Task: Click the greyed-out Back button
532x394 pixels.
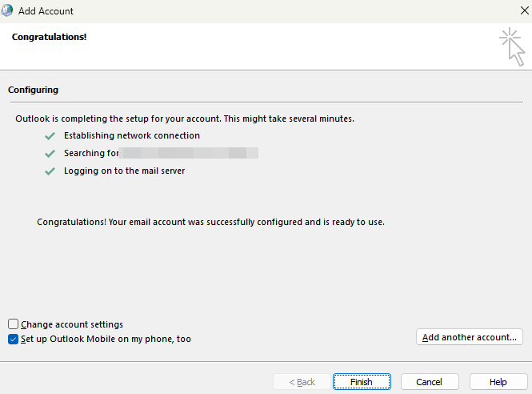Action: click(302, 382)
